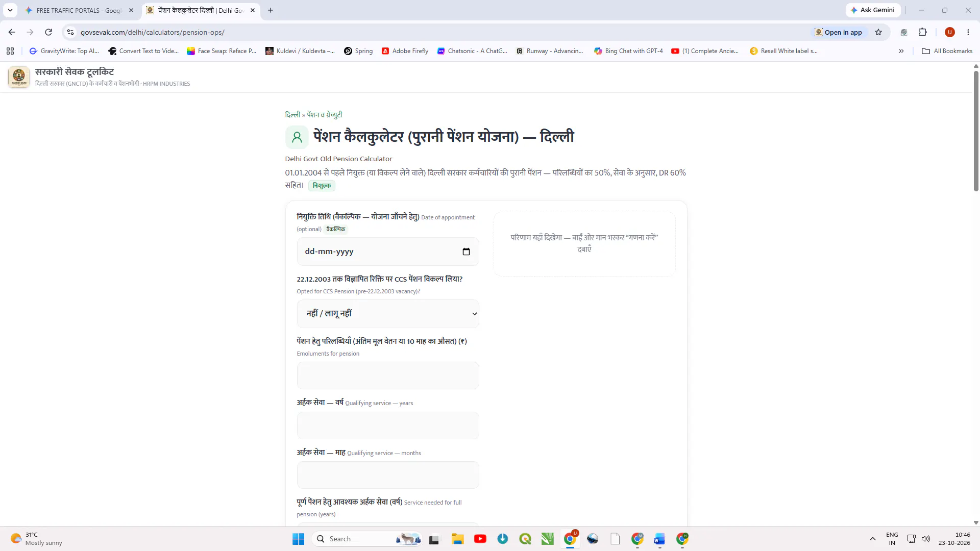Launch YouTube icon in taskbar
Screen dimensions: 980x551
coord(480,539)
